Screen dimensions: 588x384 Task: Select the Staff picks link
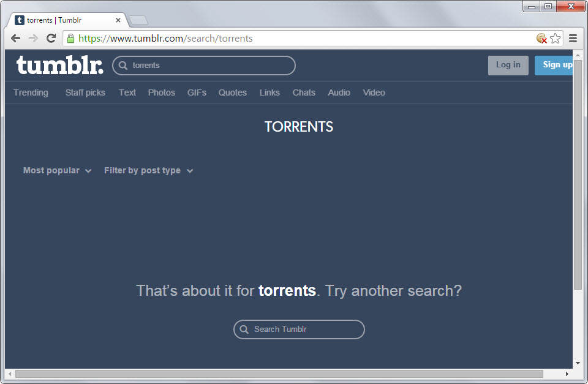point(85,92)
